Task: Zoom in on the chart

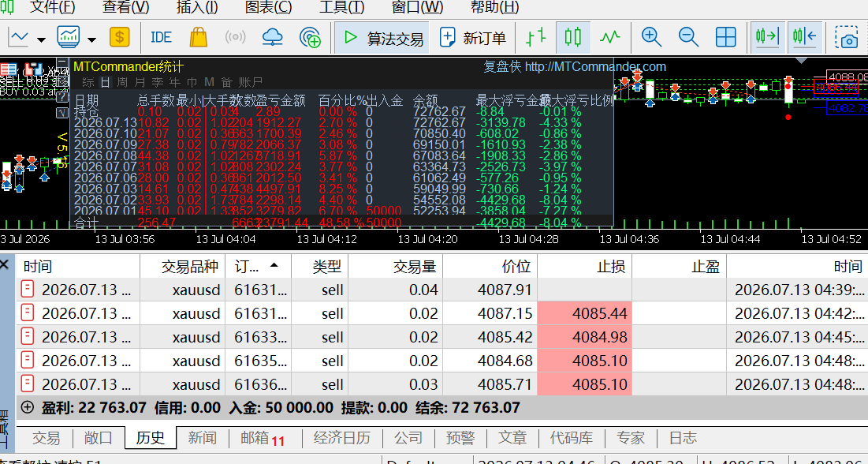Action: click(651, 38)
